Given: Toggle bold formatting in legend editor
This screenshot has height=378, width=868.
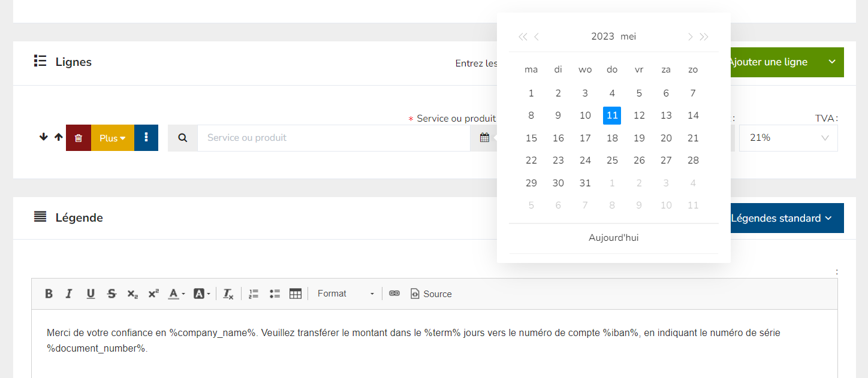Looking at the screenshot, I should tap(49, 294).
